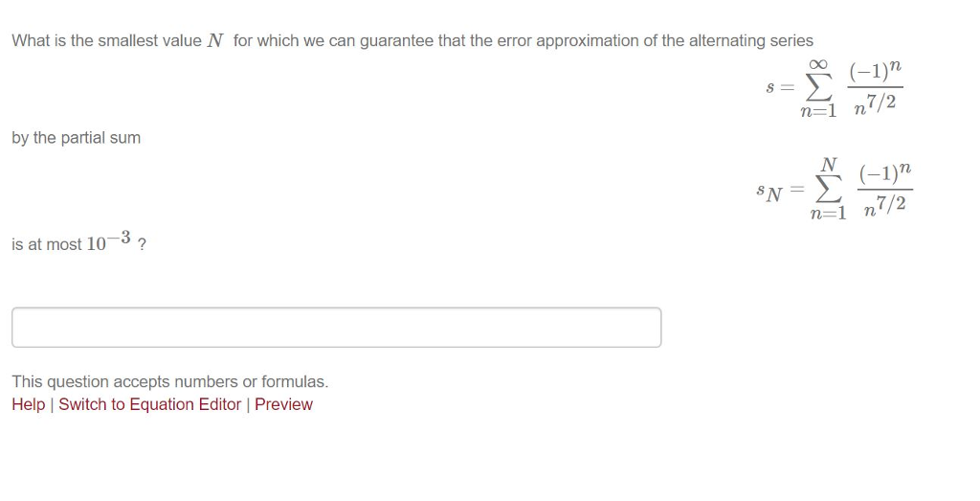
Task: Click the sigma symbol of the infinite series
Action: tap(816, 87)
